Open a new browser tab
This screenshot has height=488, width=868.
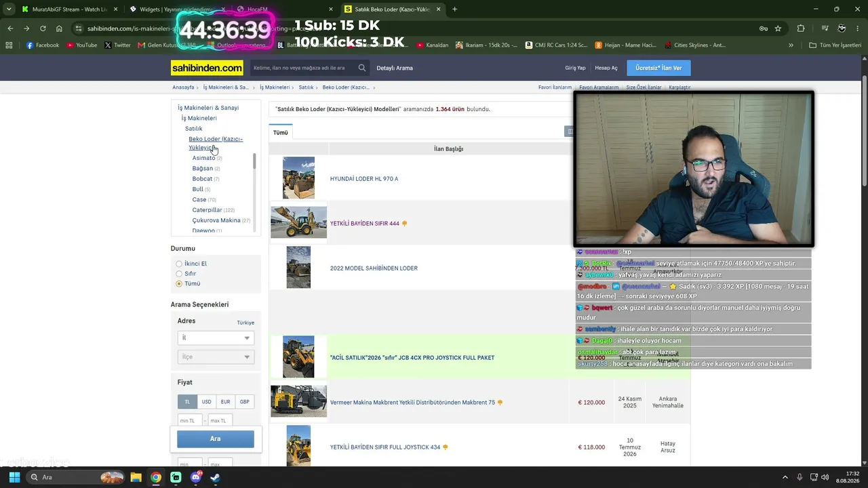(454, 9)
